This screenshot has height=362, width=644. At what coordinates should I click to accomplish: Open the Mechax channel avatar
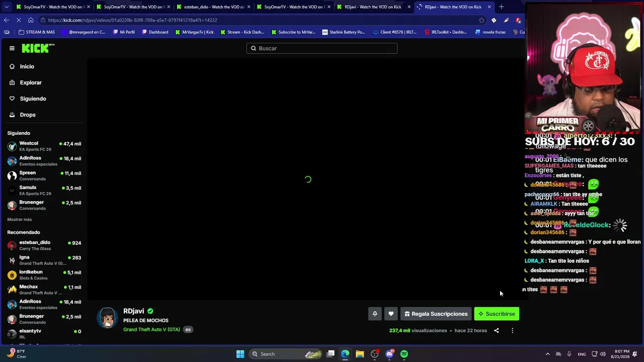(12, 290)
